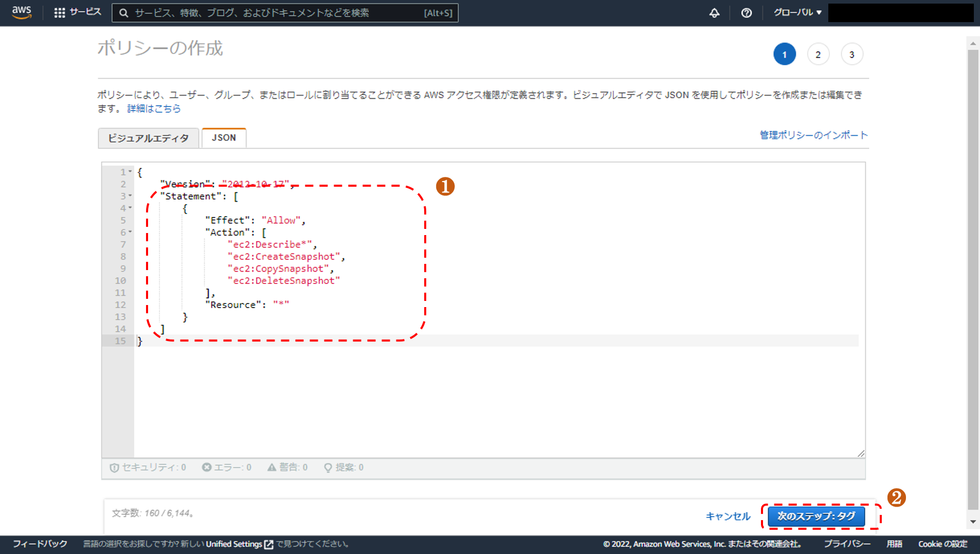Click the キャンセル link

(x=728, y=516)
